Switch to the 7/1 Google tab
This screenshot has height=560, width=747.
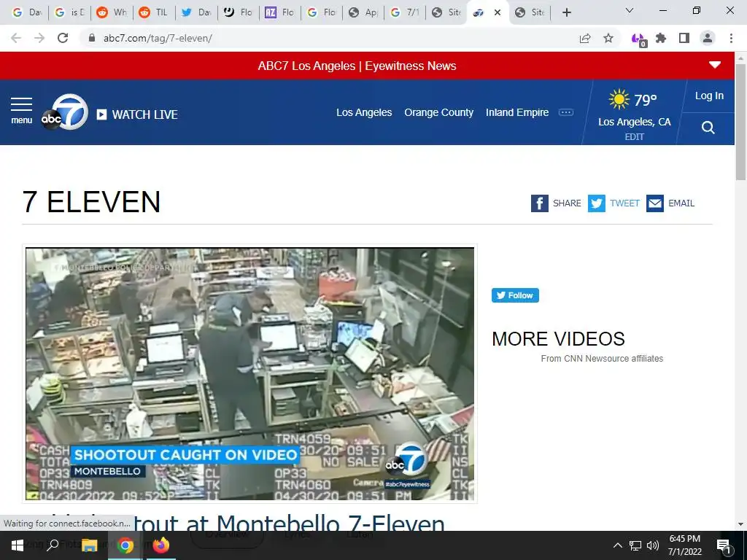pos(405,12)
